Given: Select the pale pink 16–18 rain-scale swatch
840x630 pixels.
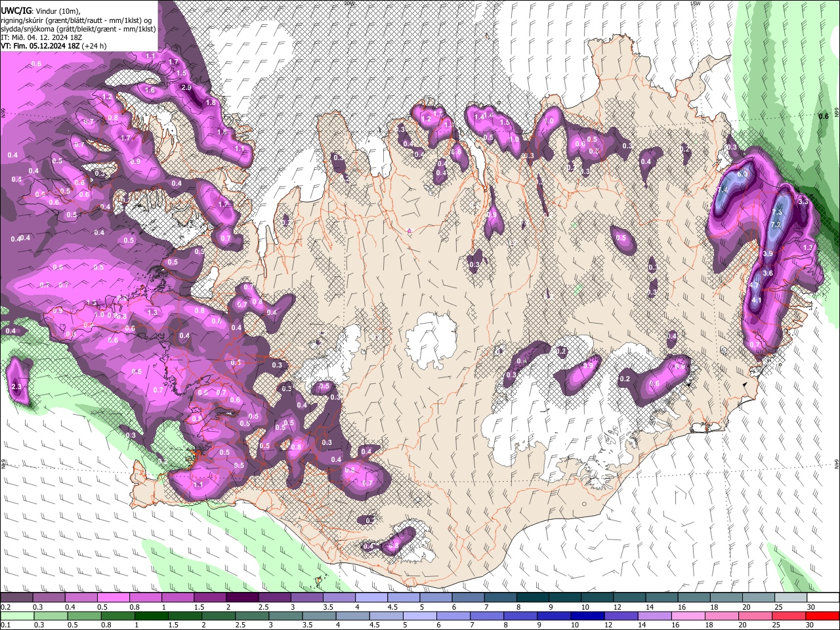Looking at the screenshot, I should click(688, 616).
